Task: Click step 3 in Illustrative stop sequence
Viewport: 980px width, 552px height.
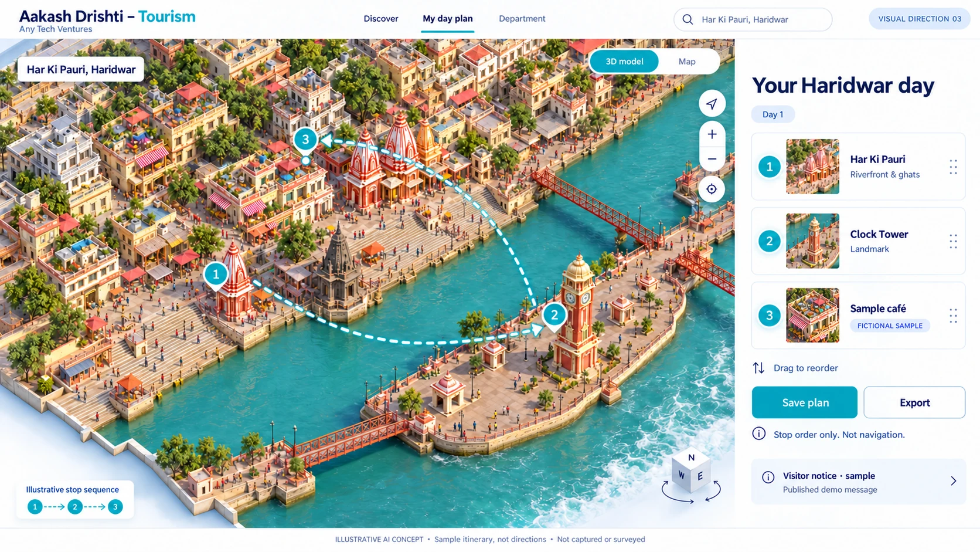Action: [115, 507]
